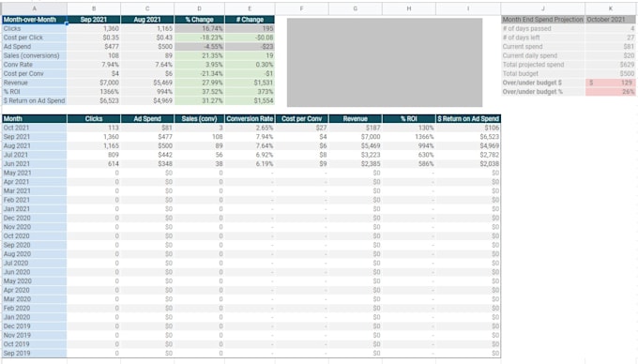Image resolution: width=638 pixels, height=364 pixels.
Task: Click the $7,000 revenue cell in summary
Action: click(94, 83)
